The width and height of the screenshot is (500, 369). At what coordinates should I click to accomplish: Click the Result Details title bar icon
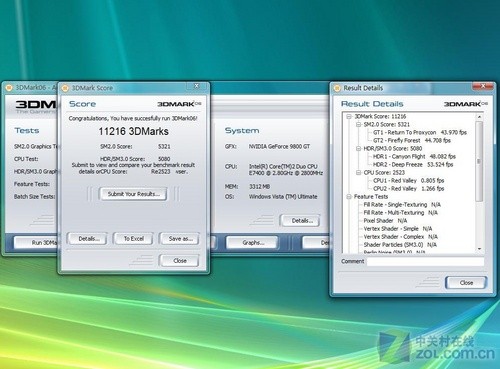click(x=337, y=88)
